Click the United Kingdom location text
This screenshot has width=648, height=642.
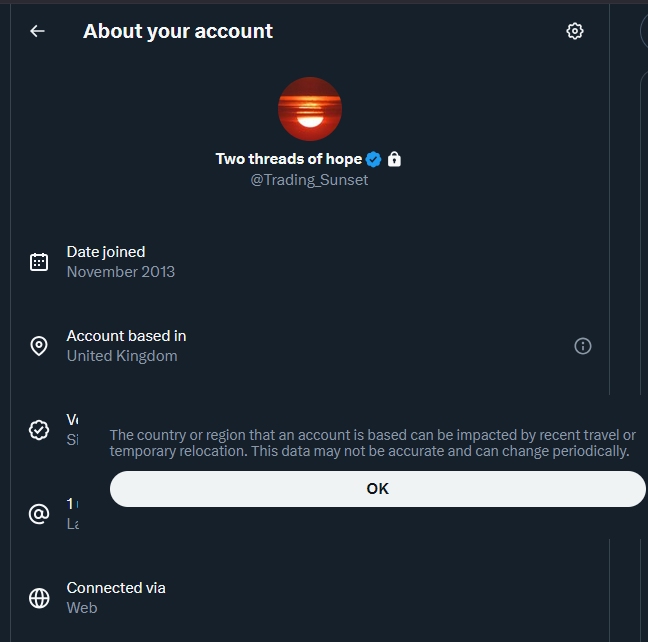click(122, 356)
